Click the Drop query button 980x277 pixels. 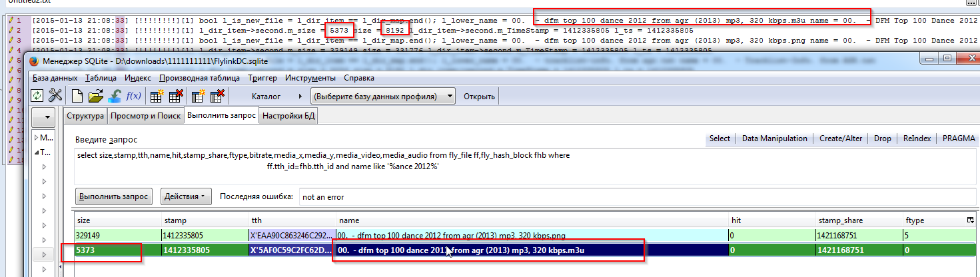tap(882, 138)
